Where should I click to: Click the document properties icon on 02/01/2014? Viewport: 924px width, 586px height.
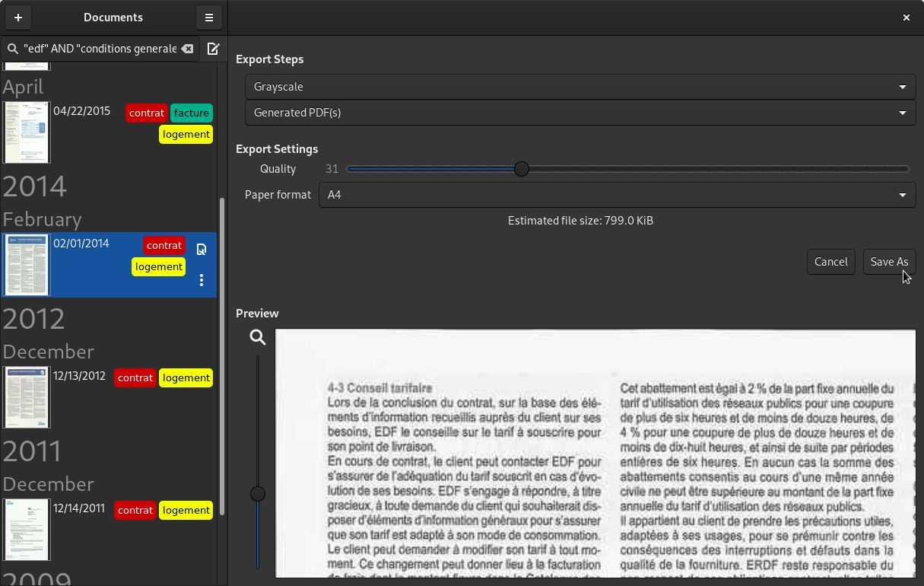(x=202, y=250)
